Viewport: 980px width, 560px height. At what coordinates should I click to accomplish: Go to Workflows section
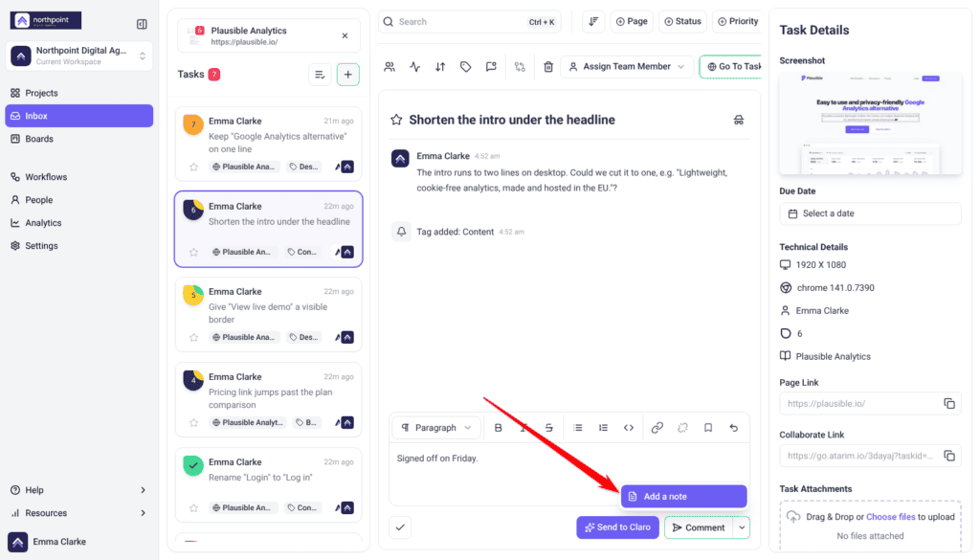[78, 177]
